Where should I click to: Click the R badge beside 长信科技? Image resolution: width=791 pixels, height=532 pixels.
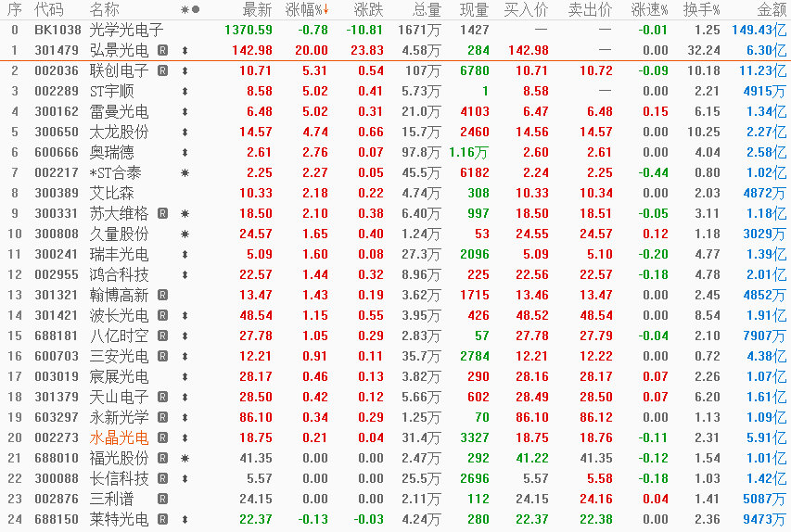coord(162,478)
